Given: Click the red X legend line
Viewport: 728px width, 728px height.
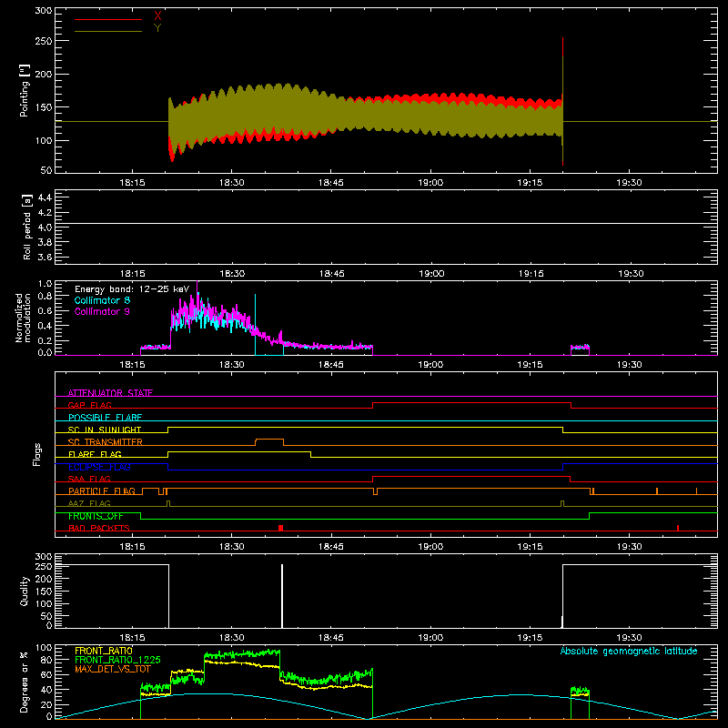Looking at the screenshot, I should click(x=108, y=19).
